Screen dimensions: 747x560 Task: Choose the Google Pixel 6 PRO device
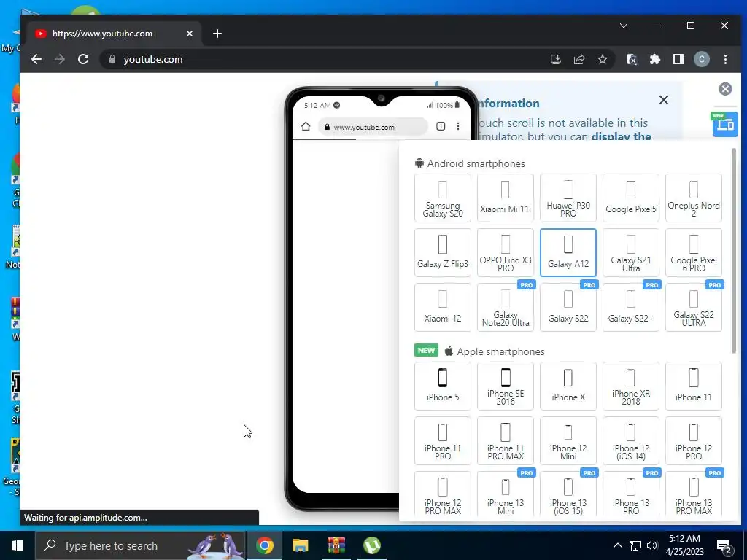694,252
